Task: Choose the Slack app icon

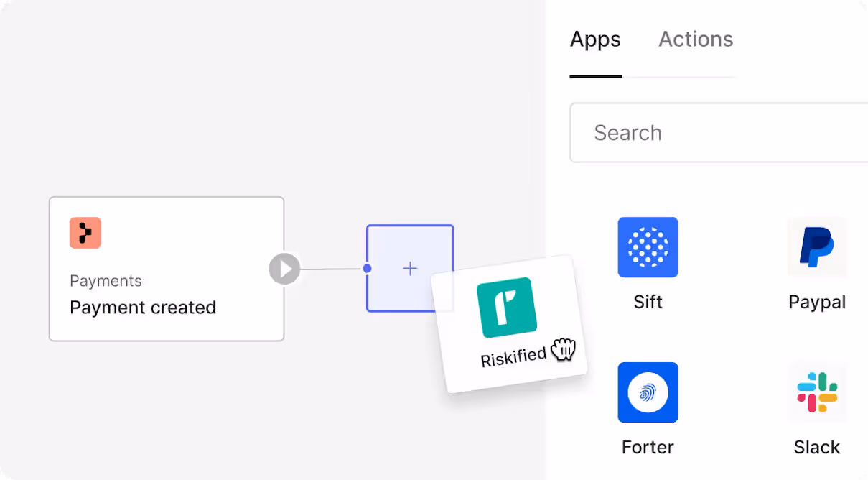Action: click(x=817, y=392)
